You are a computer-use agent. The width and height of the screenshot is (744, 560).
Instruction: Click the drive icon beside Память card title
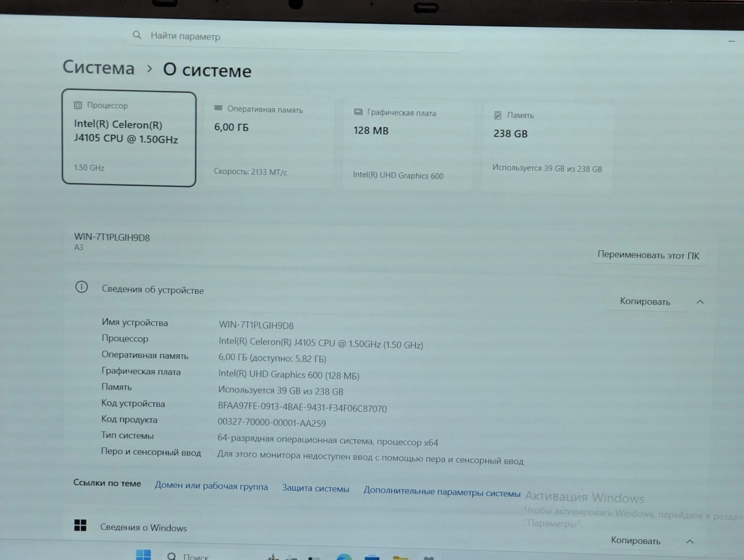(x=498, y=115)
